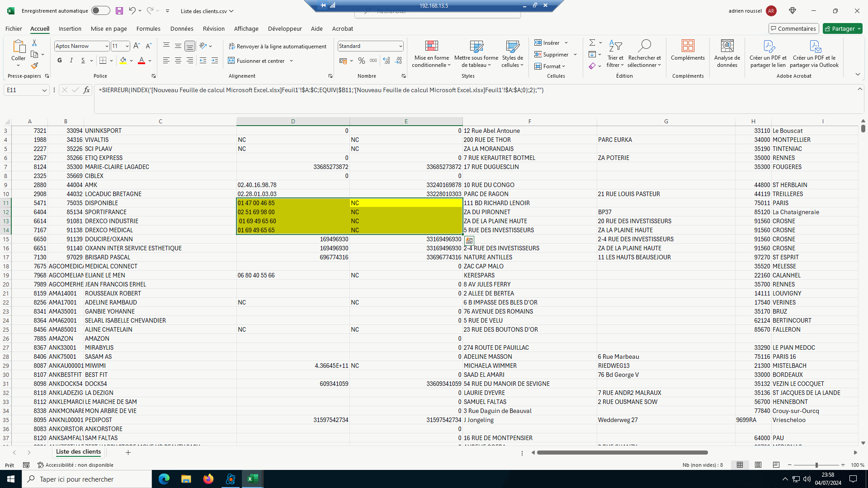Click the Format Painter brush icon

click(34, 66)
